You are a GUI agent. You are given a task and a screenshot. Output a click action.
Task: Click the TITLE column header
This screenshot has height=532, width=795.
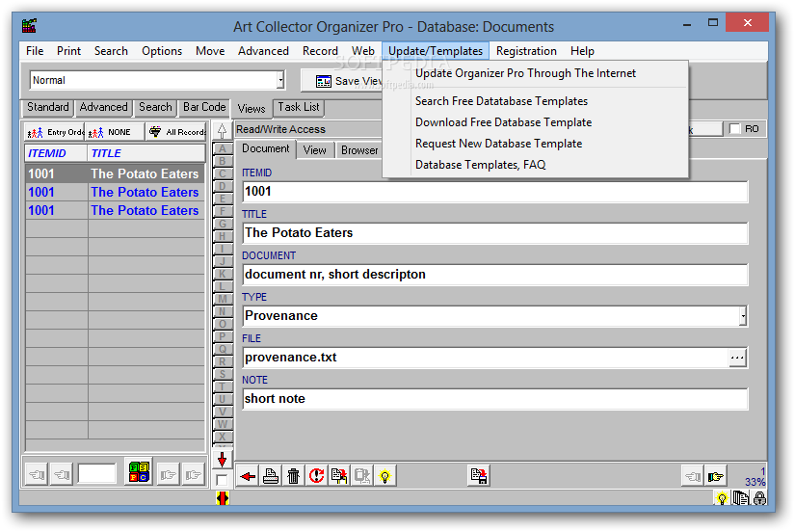(146, 153)
